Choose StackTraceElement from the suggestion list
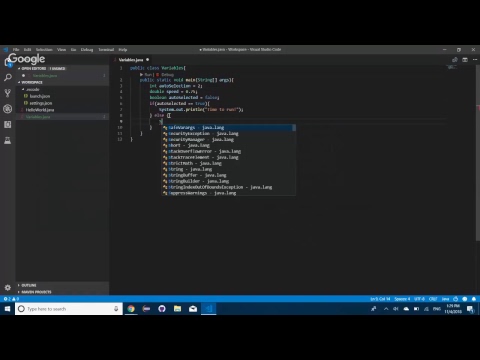This screenshot has width=480, height=360. (229, 157)
